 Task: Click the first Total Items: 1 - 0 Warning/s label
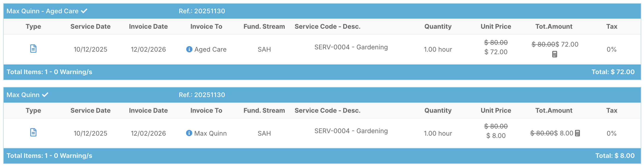49,72
